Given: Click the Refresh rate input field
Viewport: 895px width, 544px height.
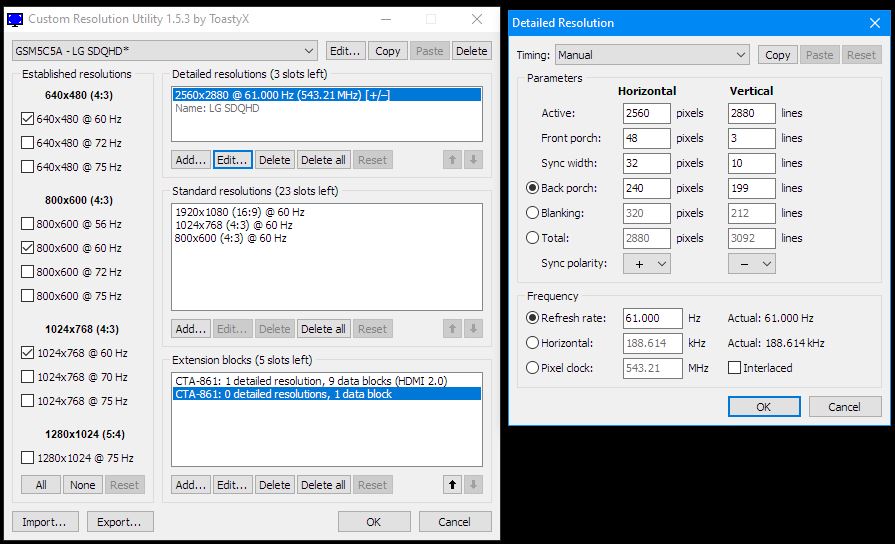Looking at the screenshot, I should pos(652,318).
